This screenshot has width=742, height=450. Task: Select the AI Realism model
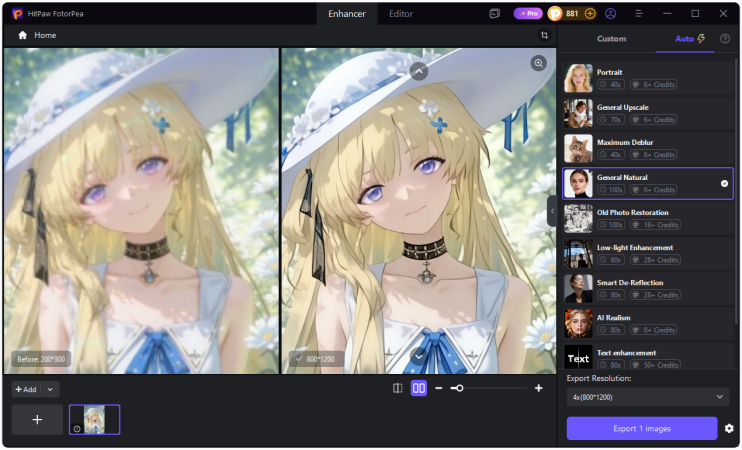pos(648,324)
